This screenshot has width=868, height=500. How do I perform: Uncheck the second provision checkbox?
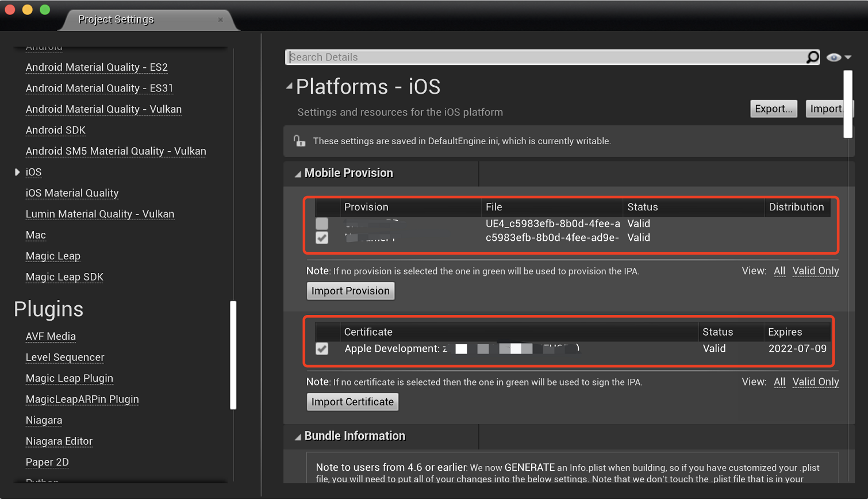322,237
